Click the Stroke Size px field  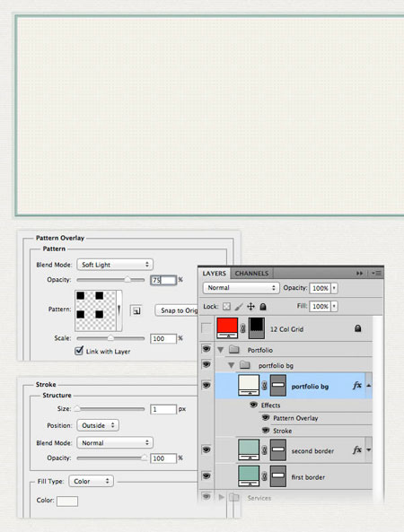163,409
